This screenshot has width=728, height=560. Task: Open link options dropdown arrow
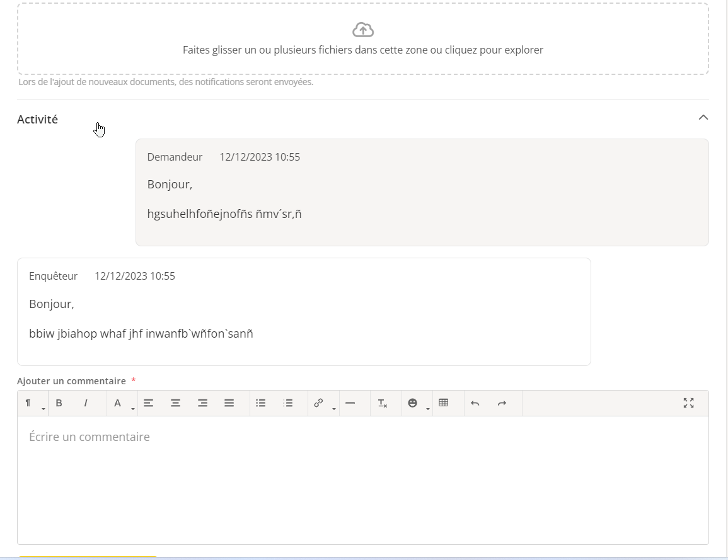(x=334, y=409)
